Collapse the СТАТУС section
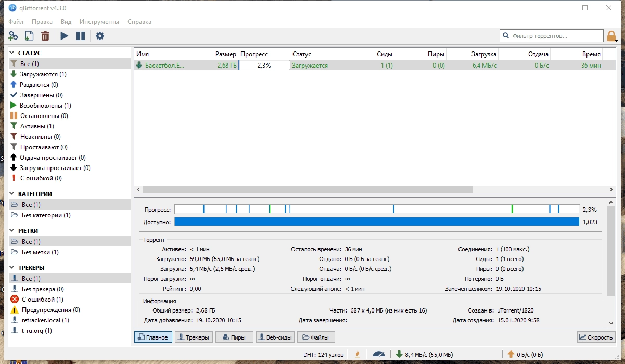Screen dimensions: 625x364 coord(12,53)
